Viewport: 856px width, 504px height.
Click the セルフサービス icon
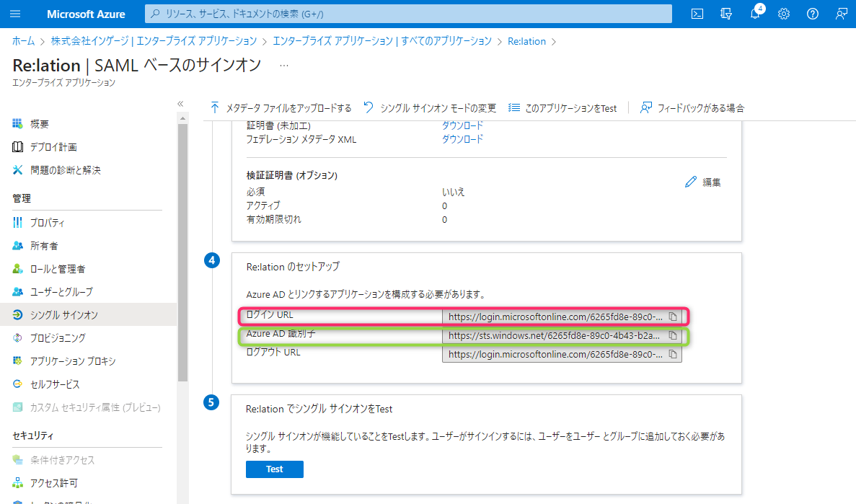(x=17, y=384)
